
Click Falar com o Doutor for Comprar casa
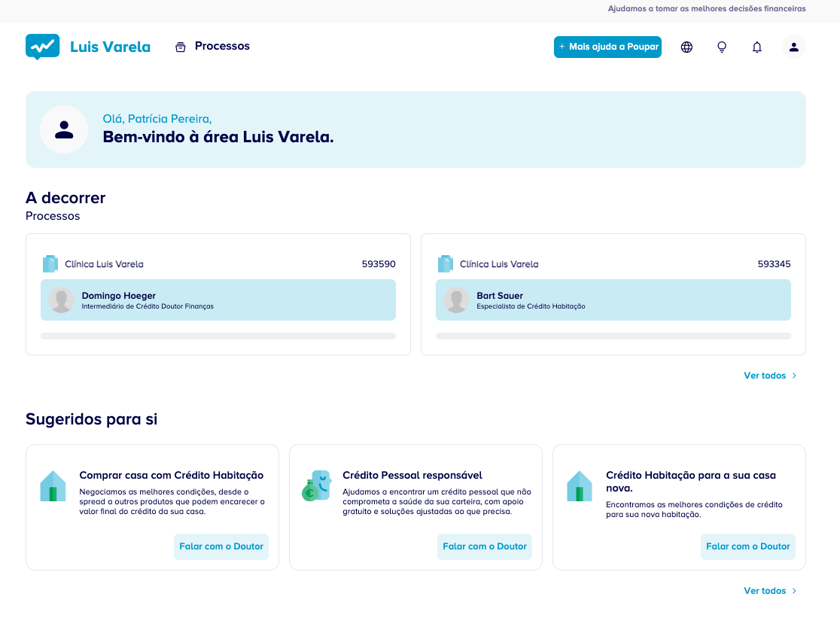221,546
